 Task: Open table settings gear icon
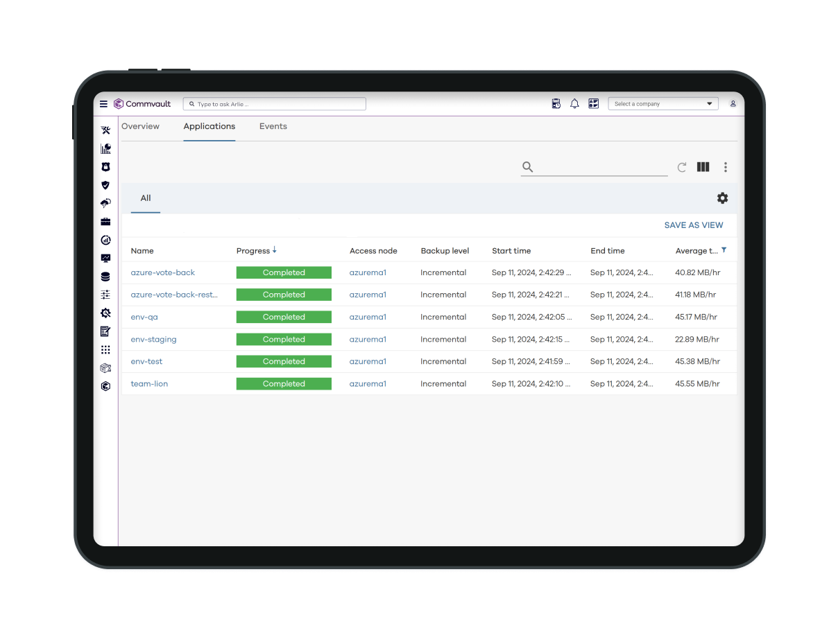tap(722, 198)
